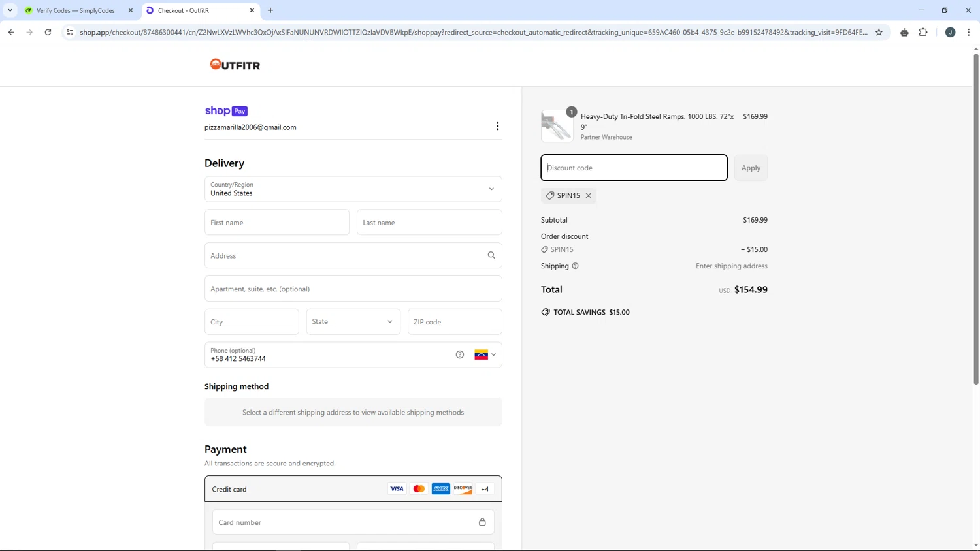Click the SPIN15 order discount line

pyautogui.click(x=654, y=249)
